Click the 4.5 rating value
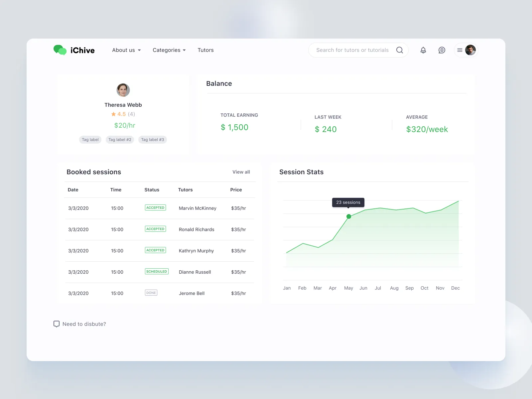 click(121, 114)
